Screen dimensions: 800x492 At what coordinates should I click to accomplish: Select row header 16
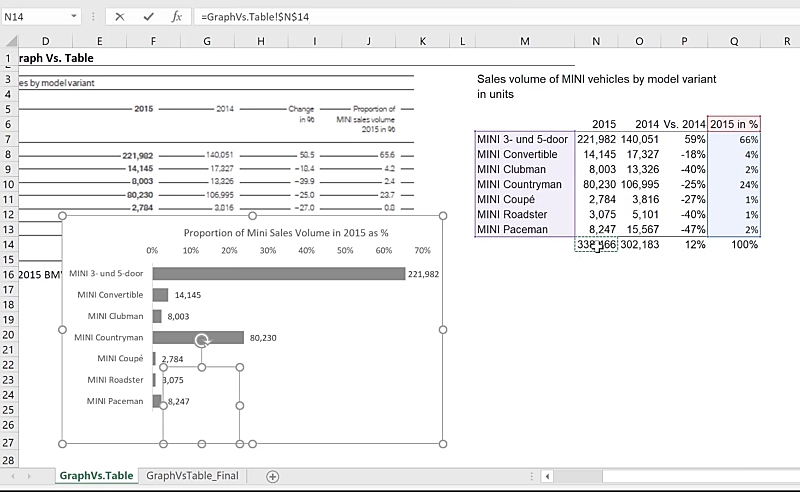pyautogui.click(x=8, y=273)
